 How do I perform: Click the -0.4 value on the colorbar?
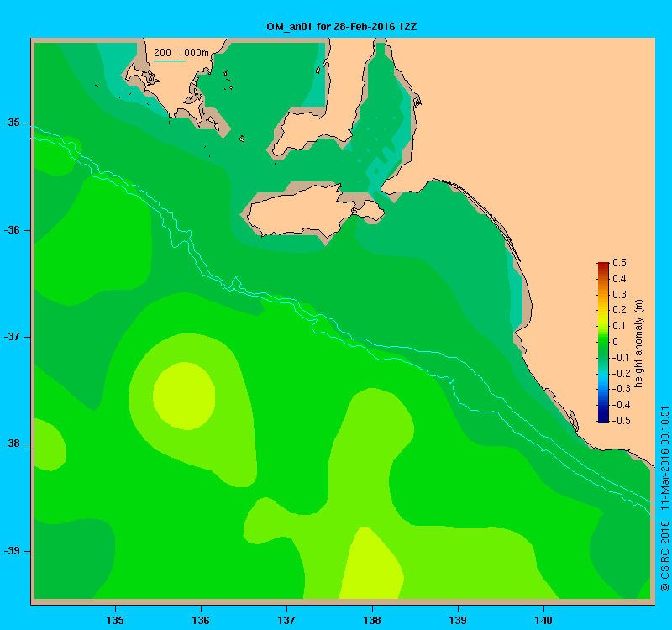coord(620,405)
